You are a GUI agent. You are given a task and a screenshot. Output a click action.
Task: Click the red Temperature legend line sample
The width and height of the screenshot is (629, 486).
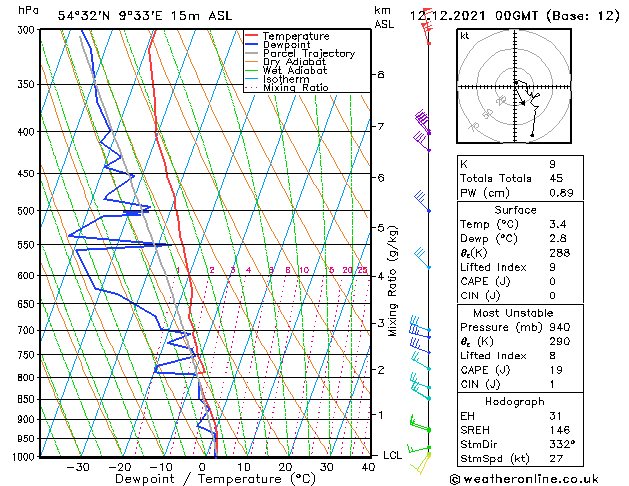pyautogui.click(x=251, y=36)
